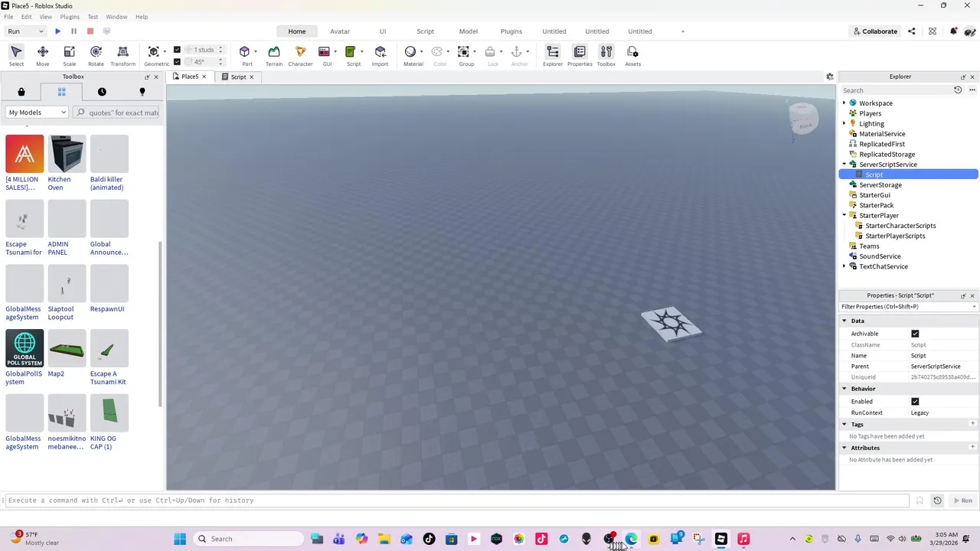Open the Character tool
This screenshot has width=980, height=551.
point(300,55)
